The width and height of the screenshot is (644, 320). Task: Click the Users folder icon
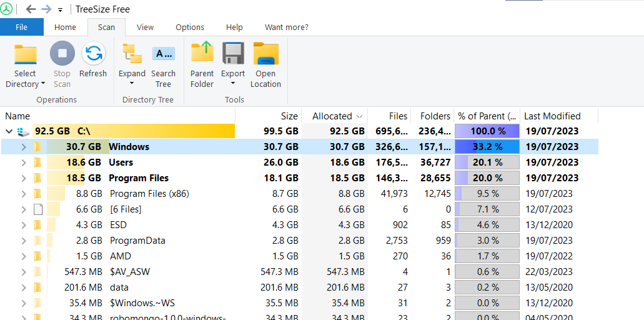[37, 162]
